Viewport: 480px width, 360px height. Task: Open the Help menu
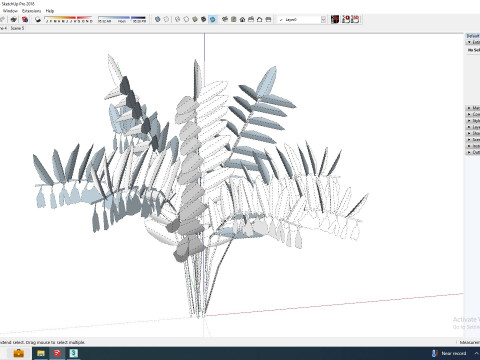pos(50,11)
